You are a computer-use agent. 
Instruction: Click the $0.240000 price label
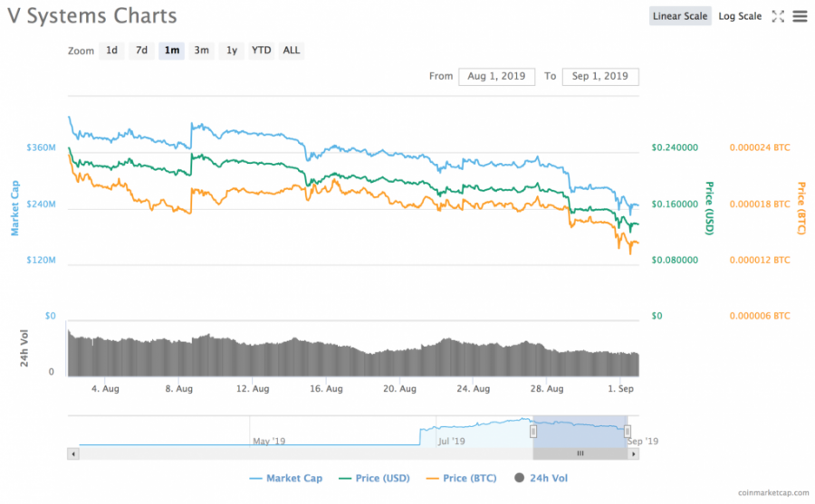click(x=675, y=147)
